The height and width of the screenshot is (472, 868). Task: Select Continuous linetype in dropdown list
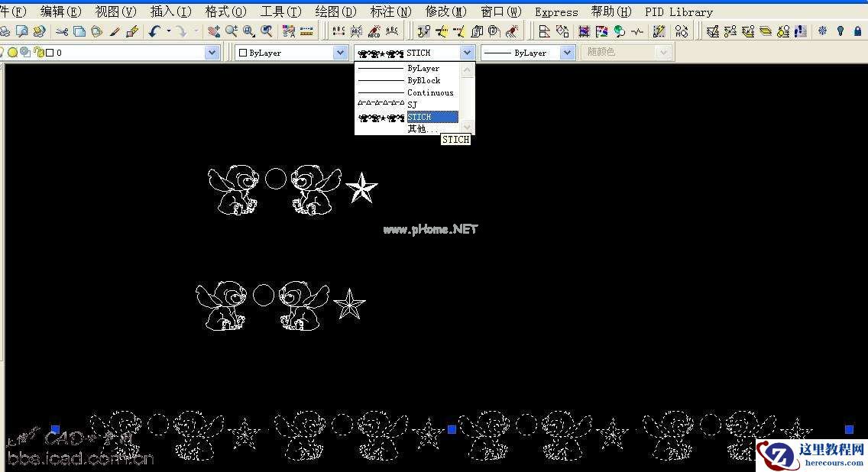(x=429, y=92)
